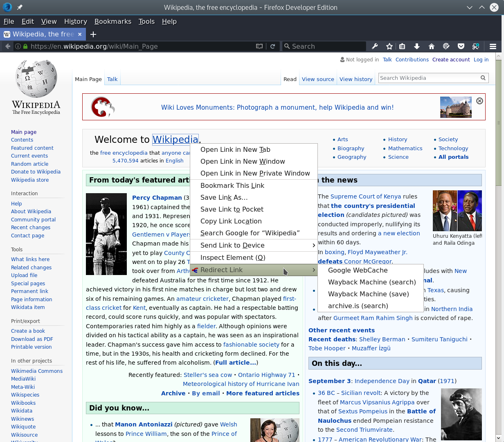Viewport: 504px width, 442px height.
Task: Select archive.is (search)
Action: (x=370, y=306)
